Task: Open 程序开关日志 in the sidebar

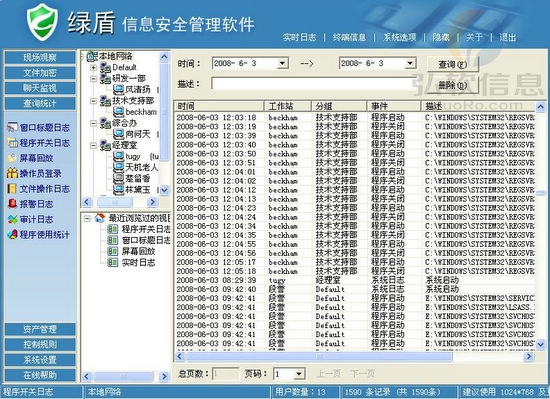Action: click(x=39, y=143)
